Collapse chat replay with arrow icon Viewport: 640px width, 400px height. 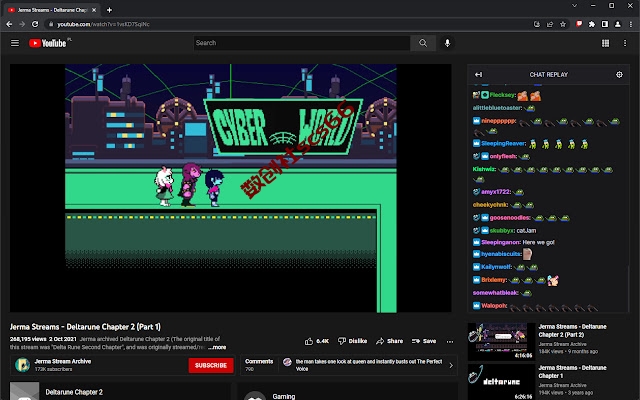(x=478, y=74)
